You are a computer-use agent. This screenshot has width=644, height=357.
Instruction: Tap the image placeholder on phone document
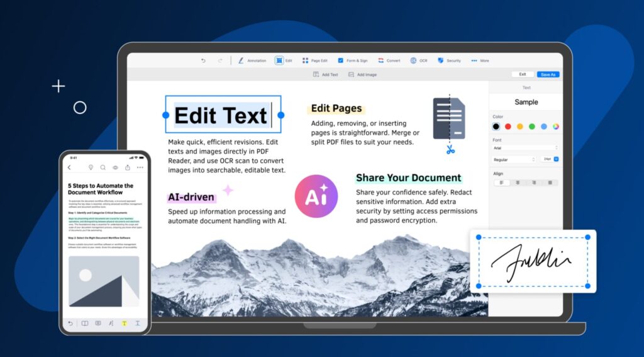coord(104,281)
